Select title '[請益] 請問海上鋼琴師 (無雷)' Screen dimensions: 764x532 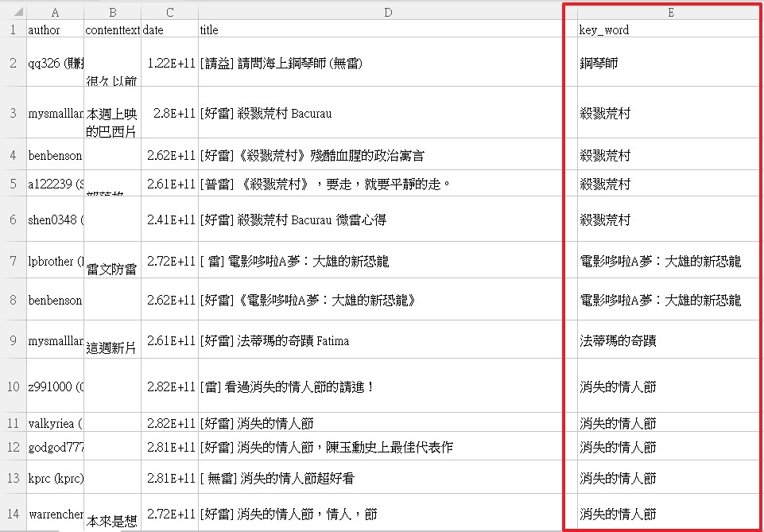pos(388,62)
